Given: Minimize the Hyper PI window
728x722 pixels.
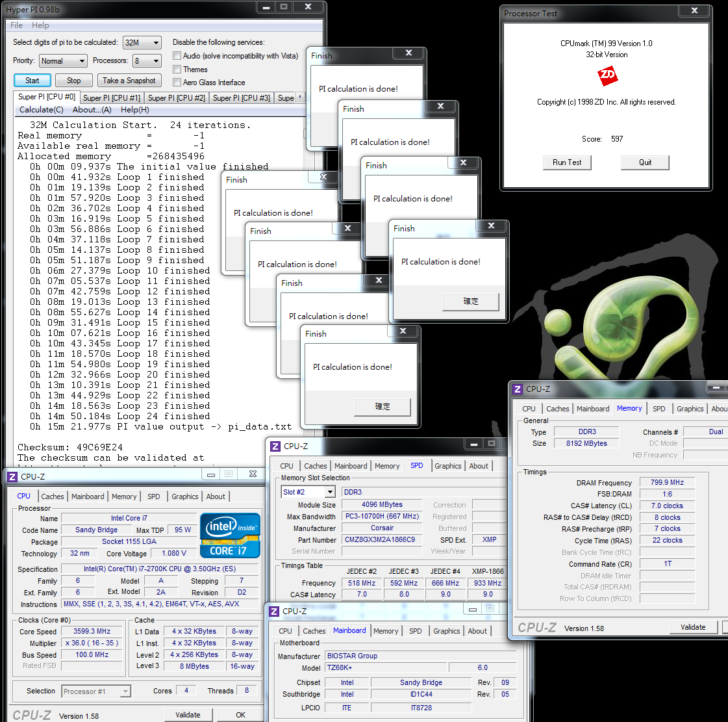Looking at the screenshot, I should point(266,7).
